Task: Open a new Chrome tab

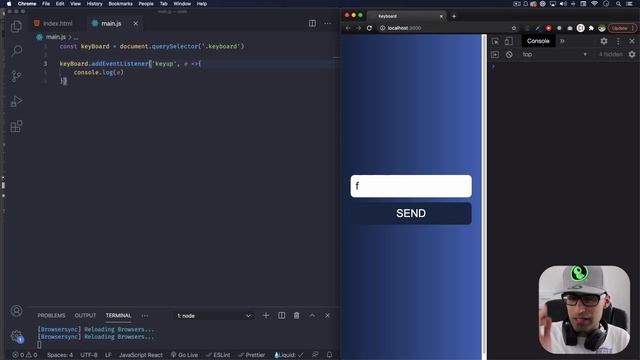Action: pyautogui.click(x=454, y=16)
